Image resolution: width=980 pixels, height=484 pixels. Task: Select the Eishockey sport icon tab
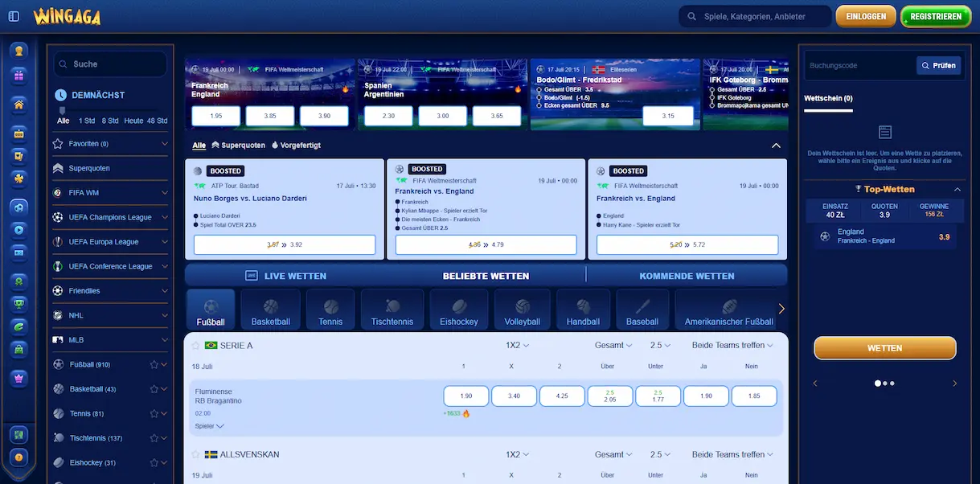tap(459, 310)
